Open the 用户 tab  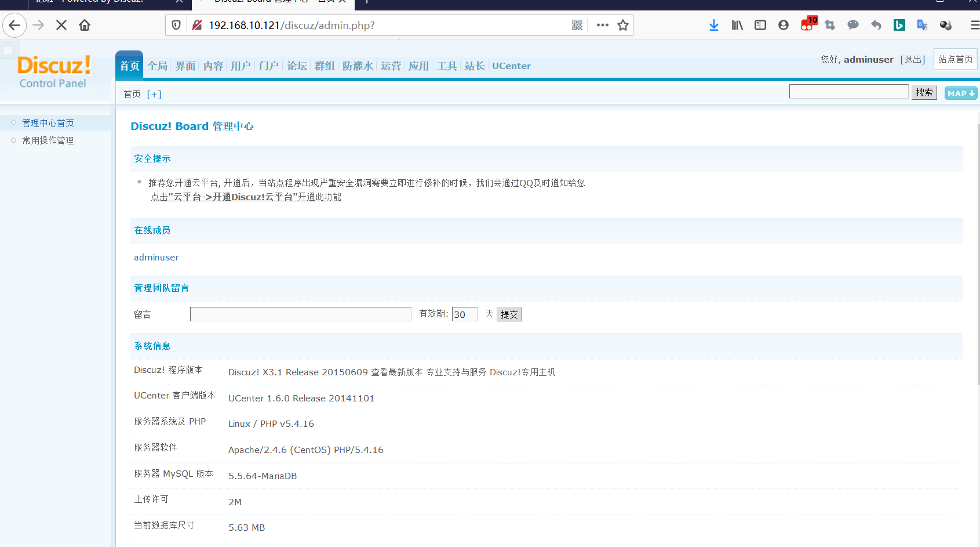[x=241, y=66]
